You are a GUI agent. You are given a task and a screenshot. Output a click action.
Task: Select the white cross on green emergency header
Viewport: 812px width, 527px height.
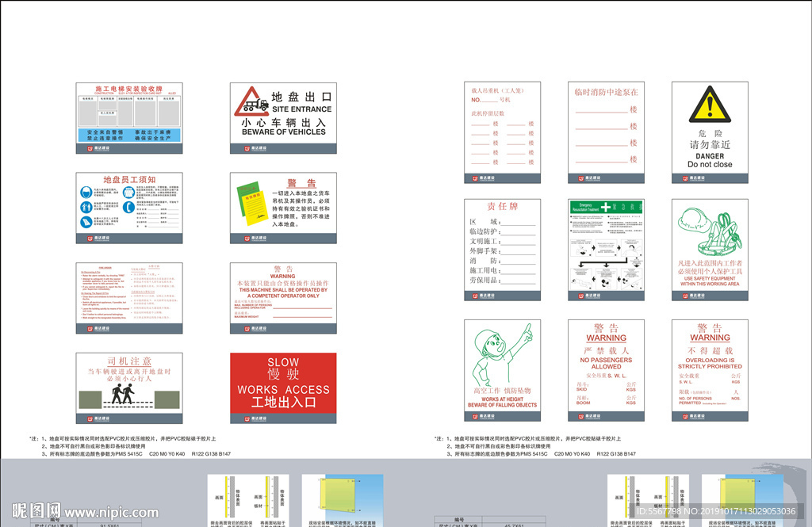[605, 207]
